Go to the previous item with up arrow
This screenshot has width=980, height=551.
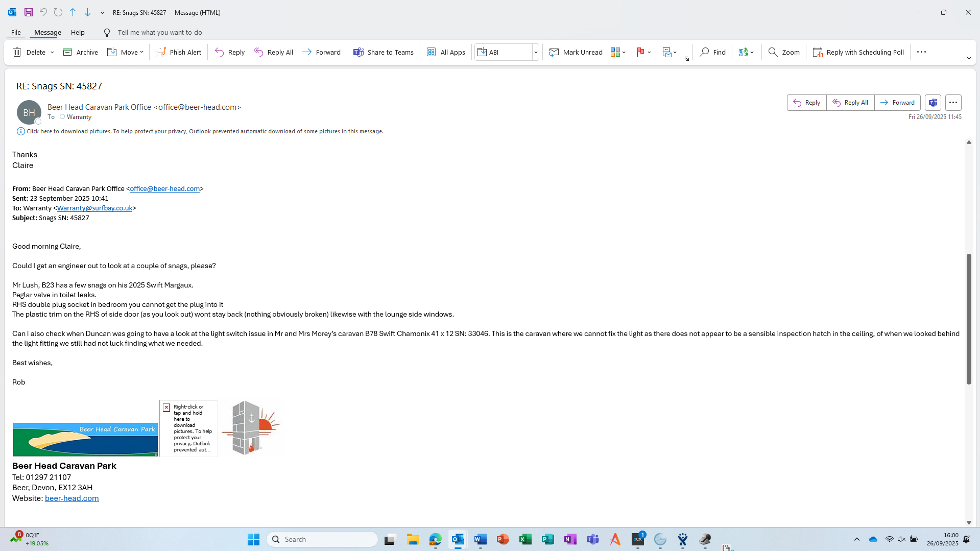pyautogui.click(x=73, y=12)
